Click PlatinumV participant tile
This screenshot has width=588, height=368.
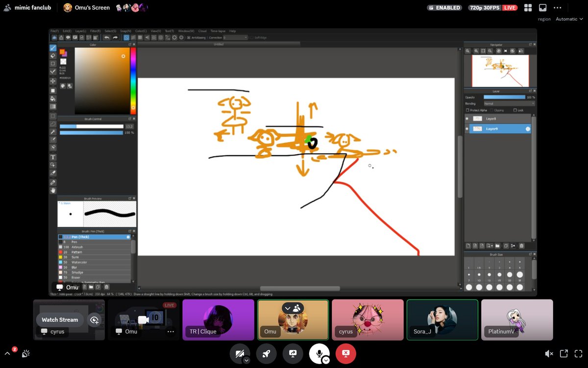click(x=517, y=320)
